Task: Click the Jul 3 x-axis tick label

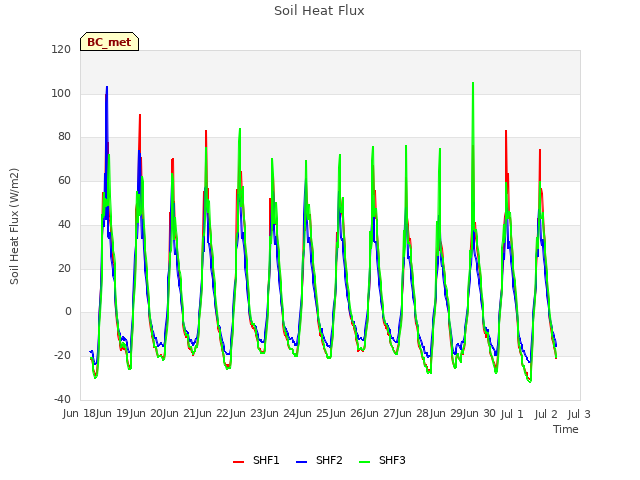Action: coord(579,414)
